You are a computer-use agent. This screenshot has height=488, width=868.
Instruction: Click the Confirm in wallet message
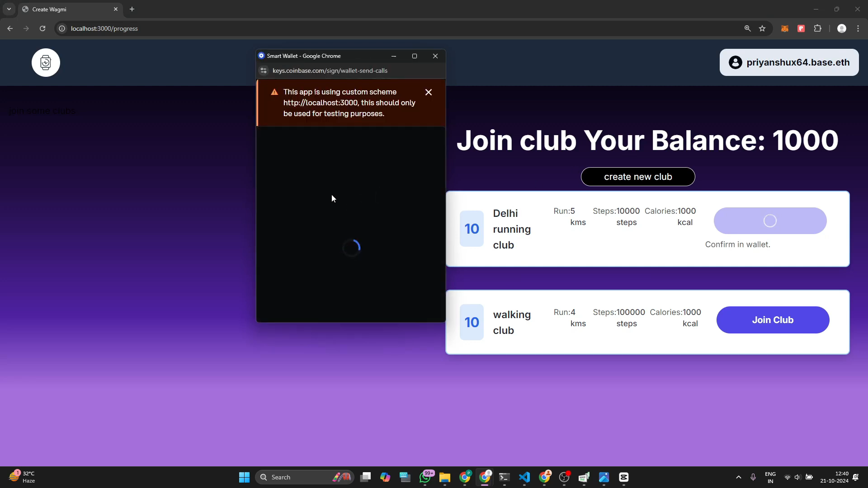point(738,244)
